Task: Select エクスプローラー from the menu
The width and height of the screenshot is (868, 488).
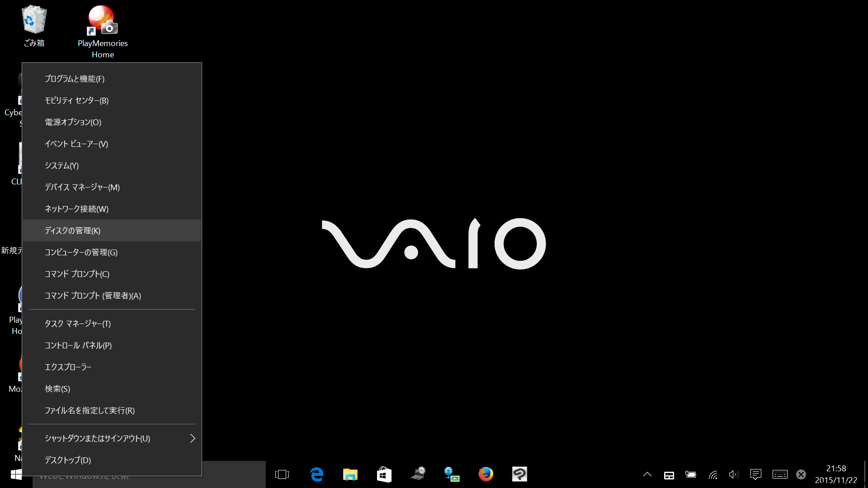Action: [x=112, y=367]
